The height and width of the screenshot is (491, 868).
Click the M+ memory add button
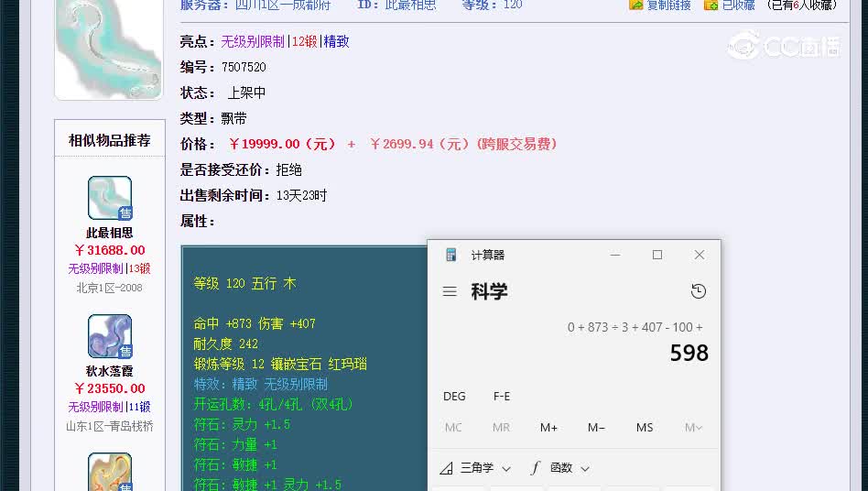[x=548, y=428]
